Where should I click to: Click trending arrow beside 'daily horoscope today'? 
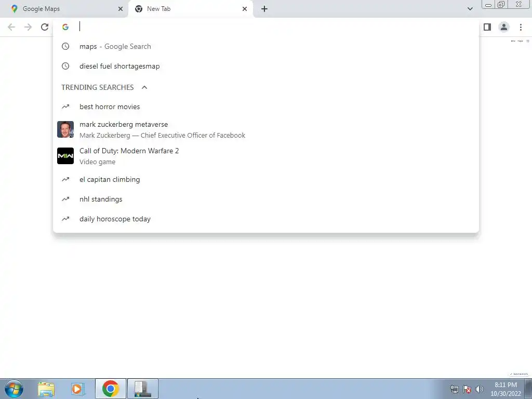(65, 219)
